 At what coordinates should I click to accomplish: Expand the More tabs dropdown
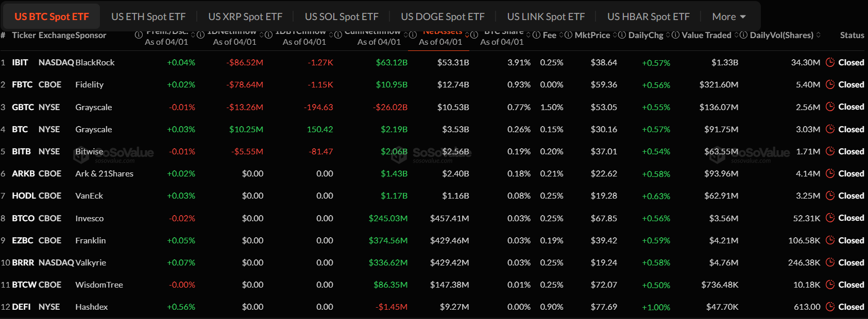coord(728,16)
